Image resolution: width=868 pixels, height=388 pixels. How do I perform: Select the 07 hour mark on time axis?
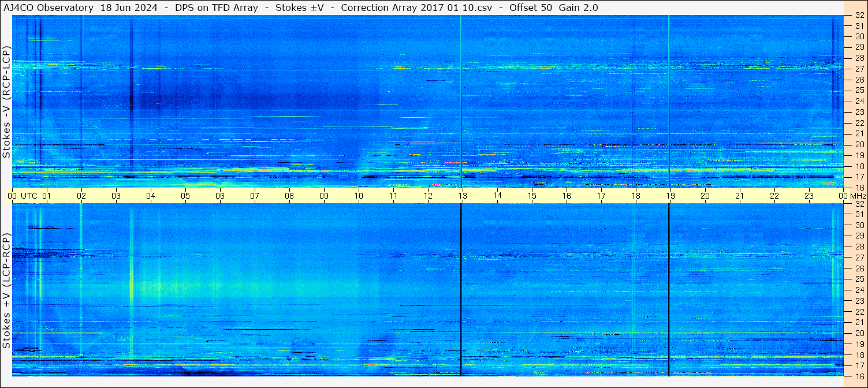point(255,196)
